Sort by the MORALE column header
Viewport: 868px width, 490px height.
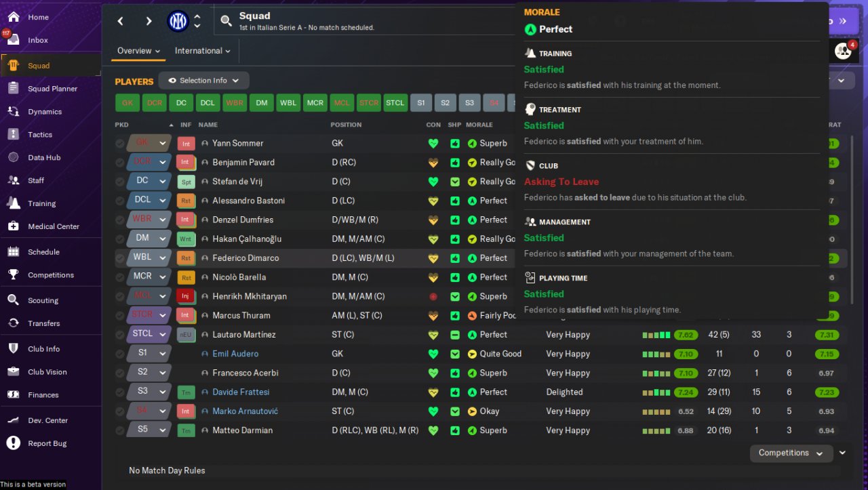click(x=479, y=125)
